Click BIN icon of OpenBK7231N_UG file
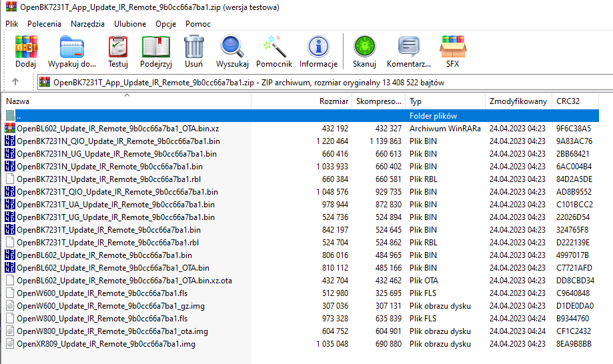This screenshot has height=364, width=613. (x=10, y=154)
